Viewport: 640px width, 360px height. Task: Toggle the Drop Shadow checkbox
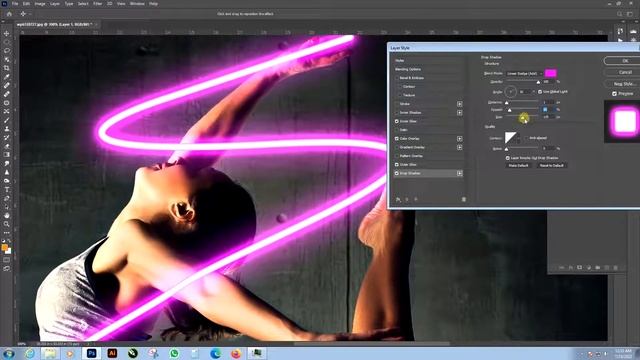[397, 173]
